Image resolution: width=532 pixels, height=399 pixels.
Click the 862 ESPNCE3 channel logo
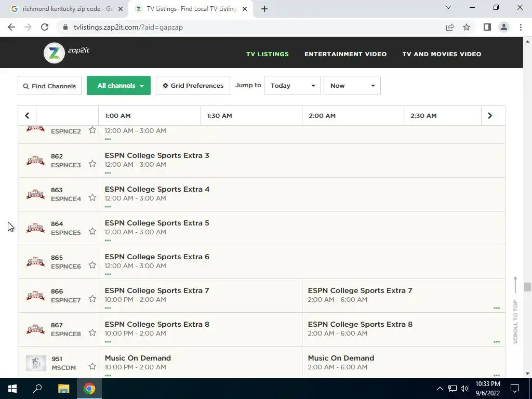pos(36,161)
